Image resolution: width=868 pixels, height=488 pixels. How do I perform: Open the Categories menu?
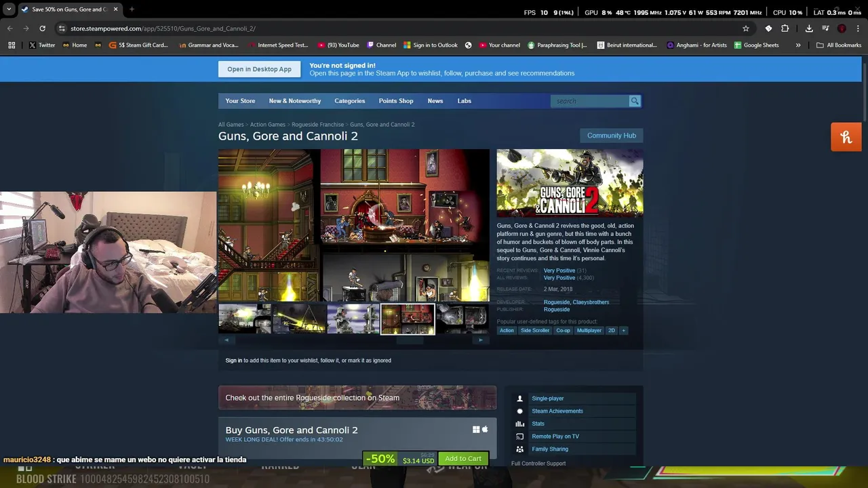[x=350, y=101]
